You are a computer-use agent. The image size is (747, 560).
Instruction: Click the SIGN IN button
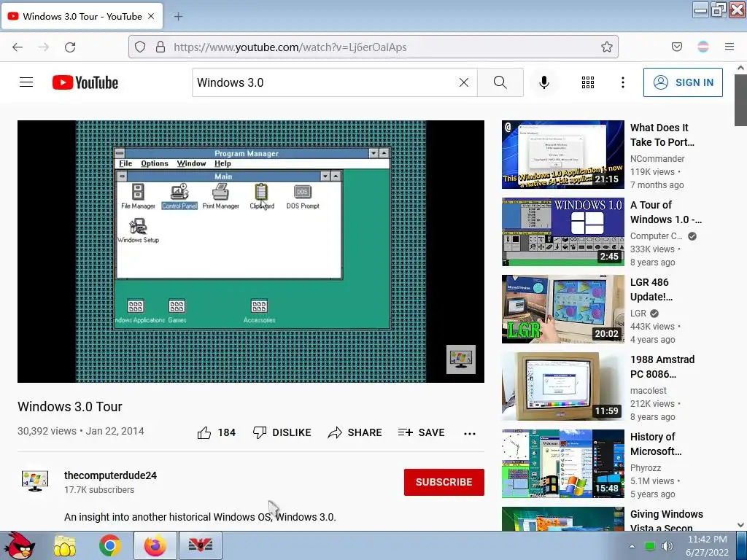coord(683,82)
